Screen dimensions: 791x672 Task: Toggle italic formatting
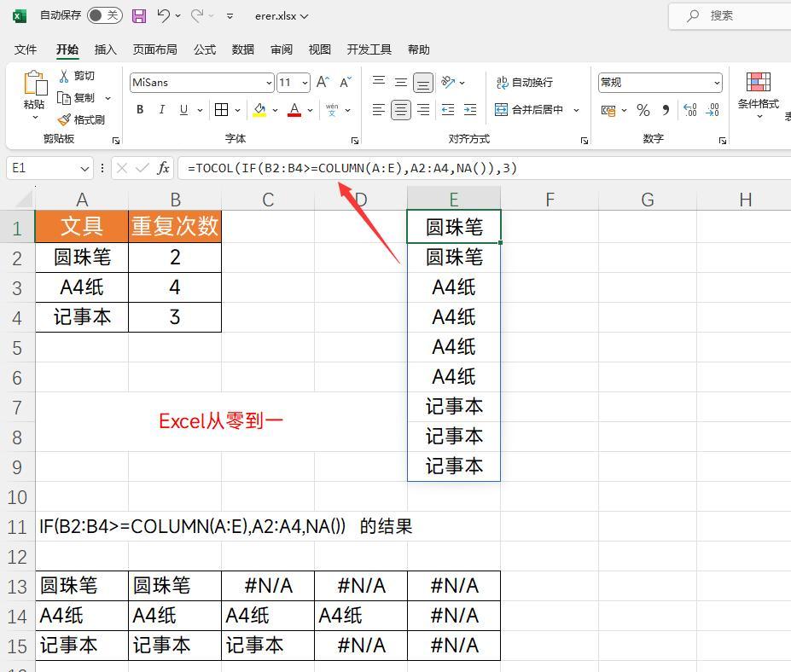(x=162, y=109)
